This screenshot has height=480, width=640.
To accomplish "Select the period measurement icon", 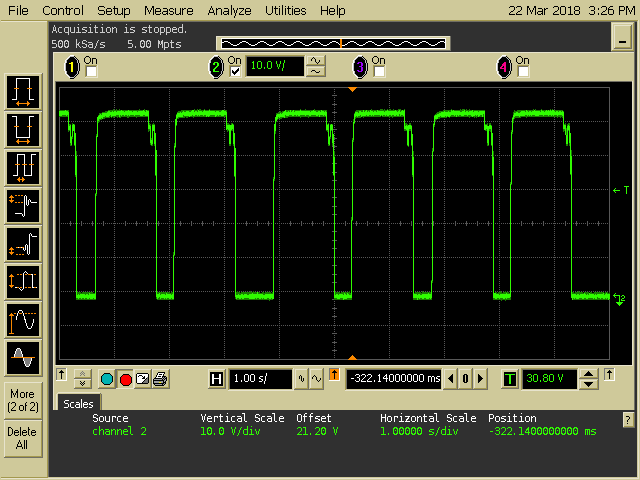I will point(23,167).
